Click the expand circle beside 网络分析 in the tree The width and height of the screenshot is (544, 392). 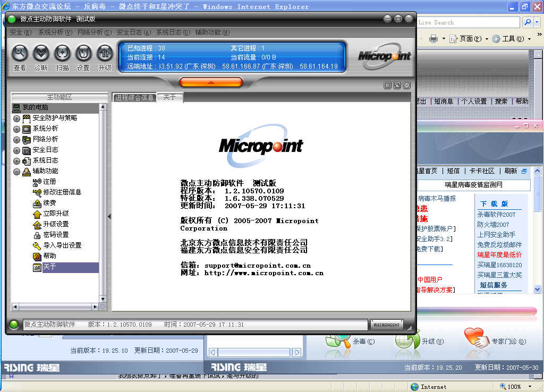tap(16, 140)
